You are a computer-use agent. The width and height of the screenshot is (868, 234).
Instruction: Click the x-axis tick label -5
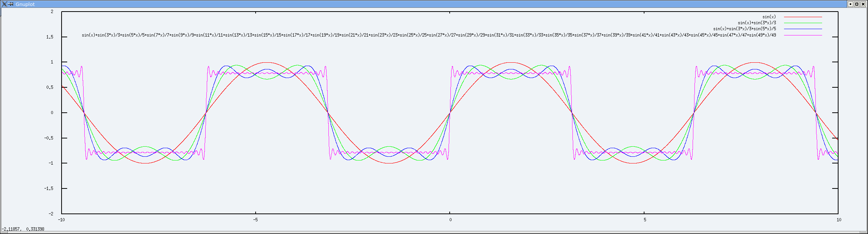[255, 219]
